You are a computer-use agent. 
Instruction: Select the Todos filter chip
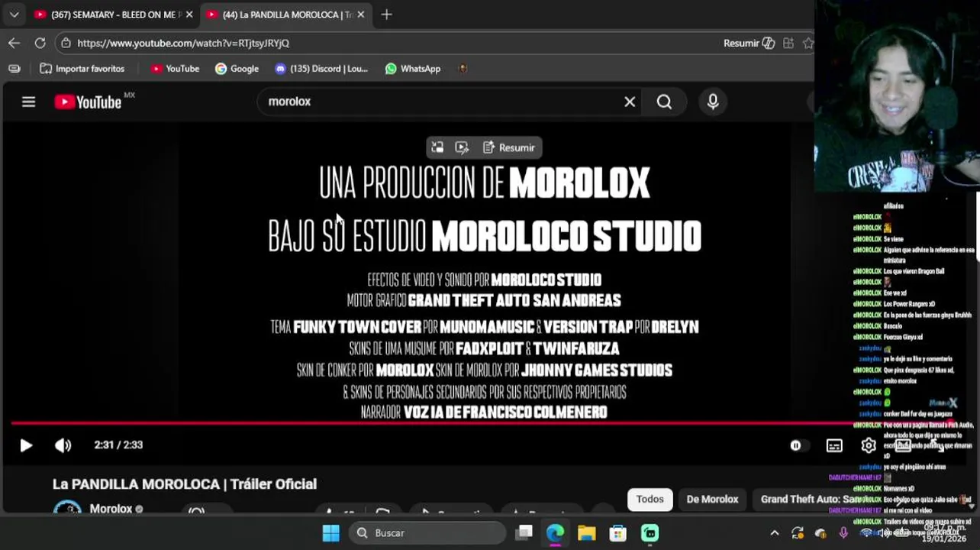[650, 500]
